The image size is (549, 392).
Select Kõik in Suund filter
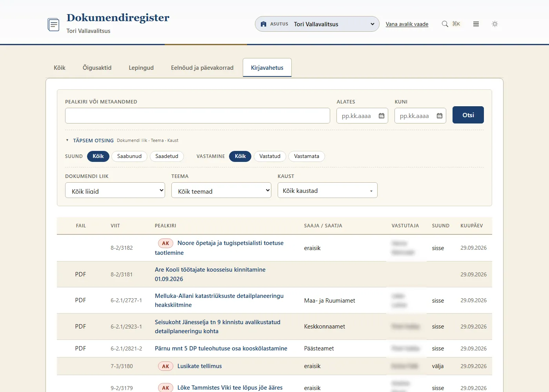tap(98, 156)
